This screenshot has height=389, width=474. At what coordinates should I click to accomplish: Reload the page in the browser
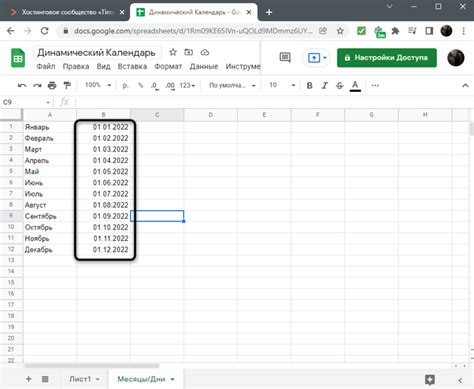click(x=44, y=31)
